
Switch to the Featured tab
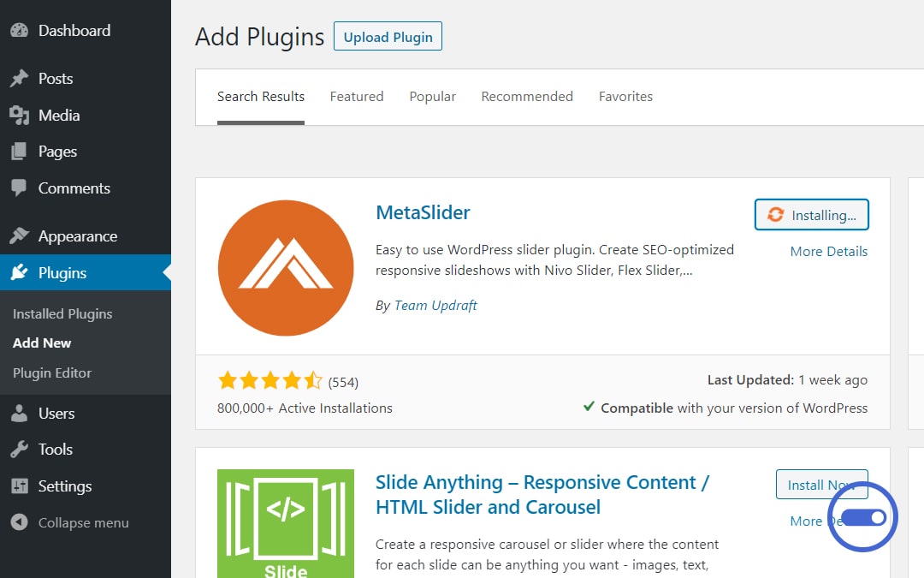pos(357,96)
